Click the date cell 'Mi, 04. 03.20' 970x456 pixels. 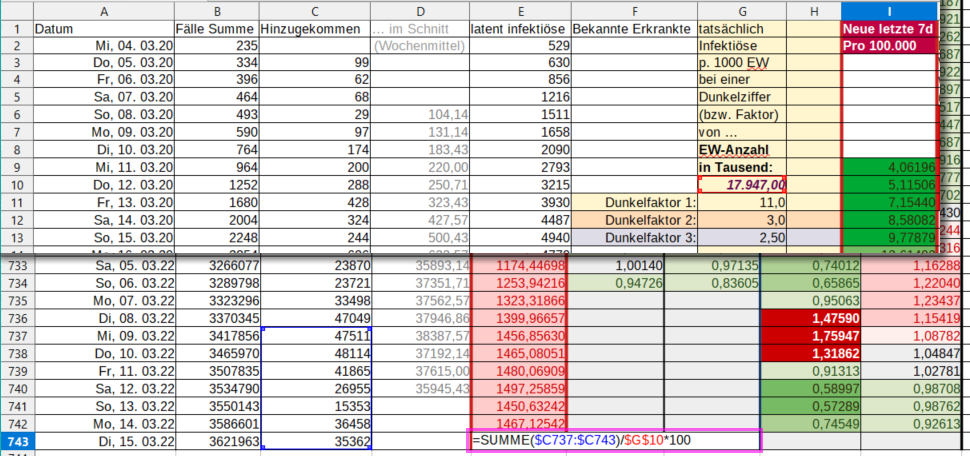(104, 46)
